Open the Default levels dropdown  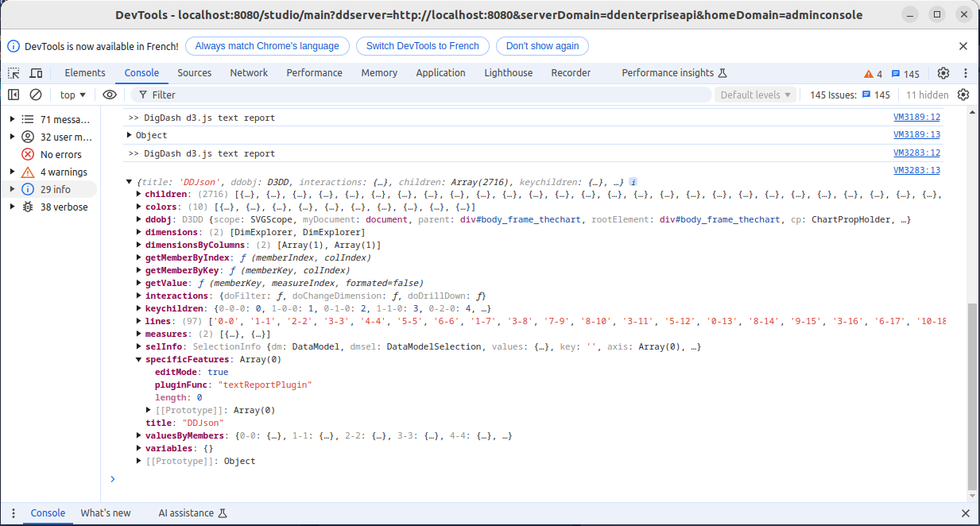tap(755, 95)
